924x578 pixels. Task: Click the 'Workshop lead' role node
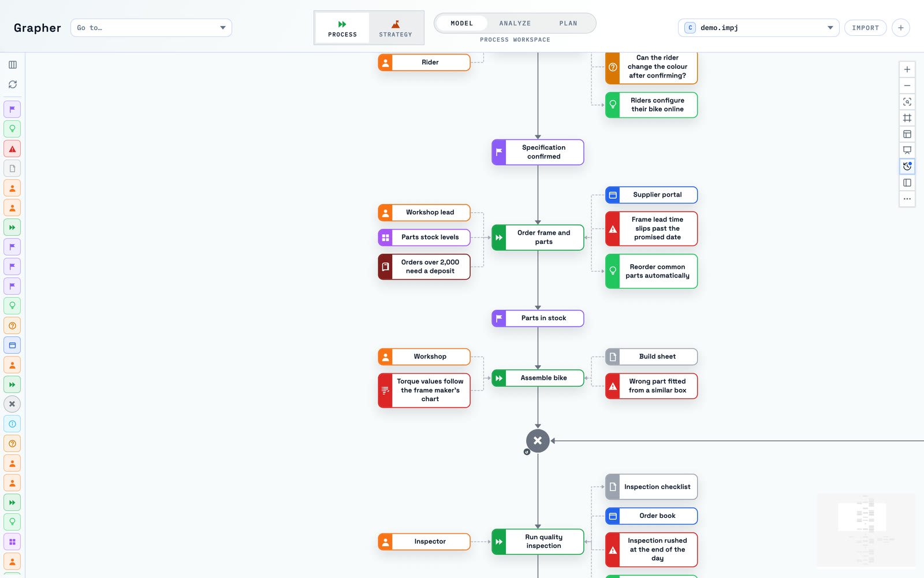[x=424, y=213]
